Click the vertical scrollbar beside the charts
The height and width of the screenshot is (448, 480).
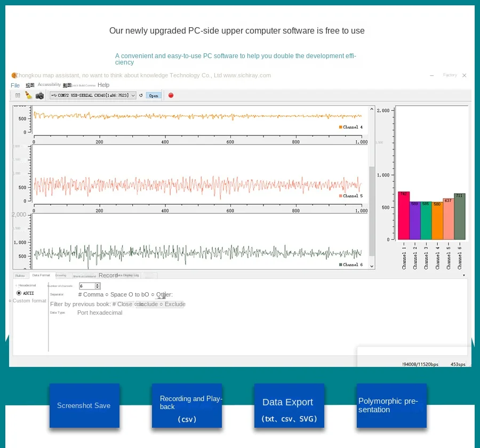[x=372, y=213]
